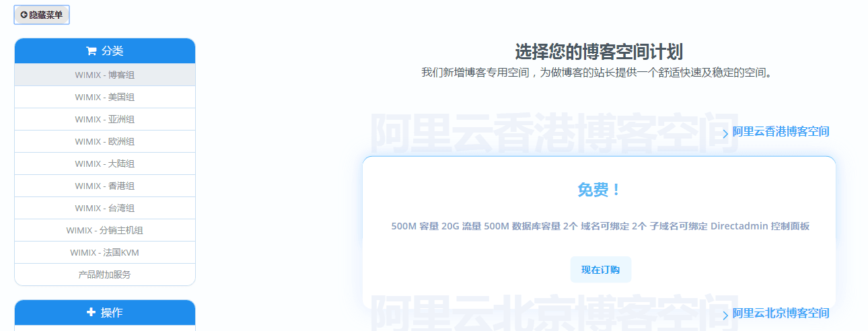Screen dimensions: 868x331
Task: Click the plus icon in 操作 header
Action: click(x=92, y=312)
